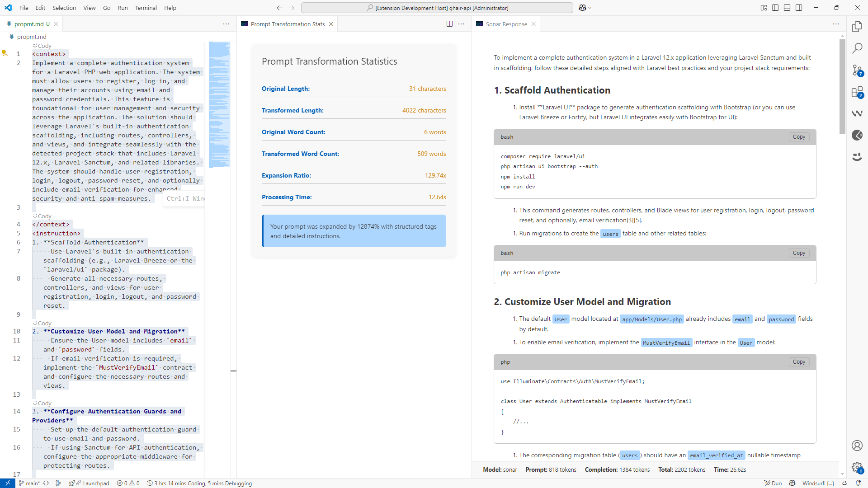Switch to the Sonar Response tab
868x488 pixels.
[506, 24]
